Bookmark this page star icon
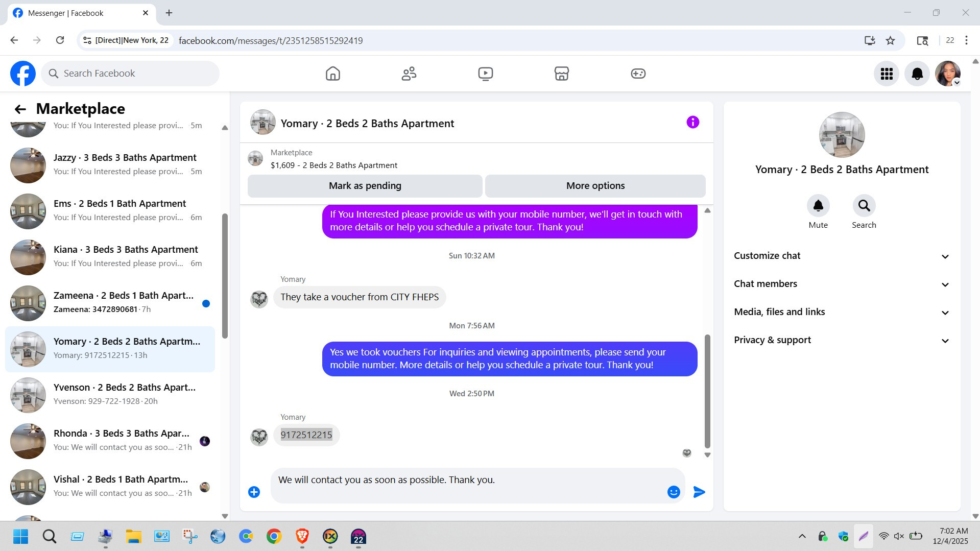Screen dimensions: 980x551 click(890, 40)
